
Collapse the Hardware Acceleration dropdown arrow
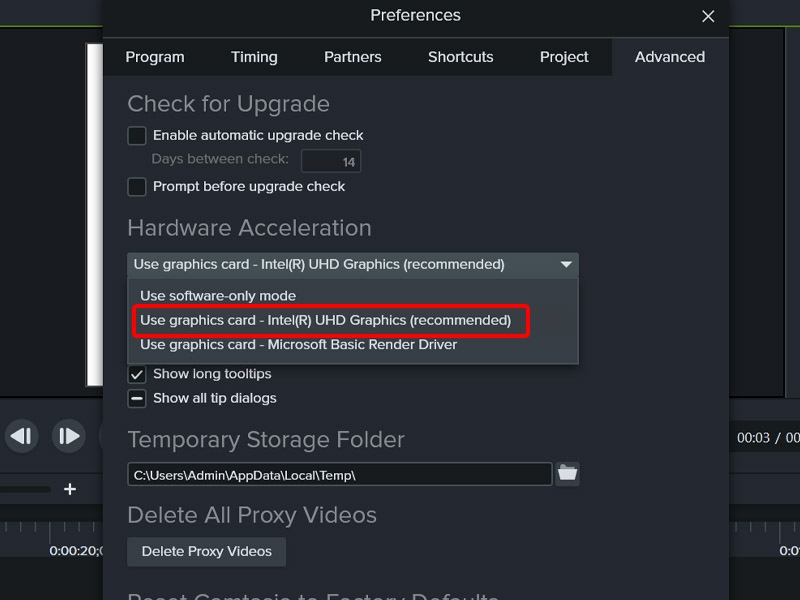(x=566, y=265)
